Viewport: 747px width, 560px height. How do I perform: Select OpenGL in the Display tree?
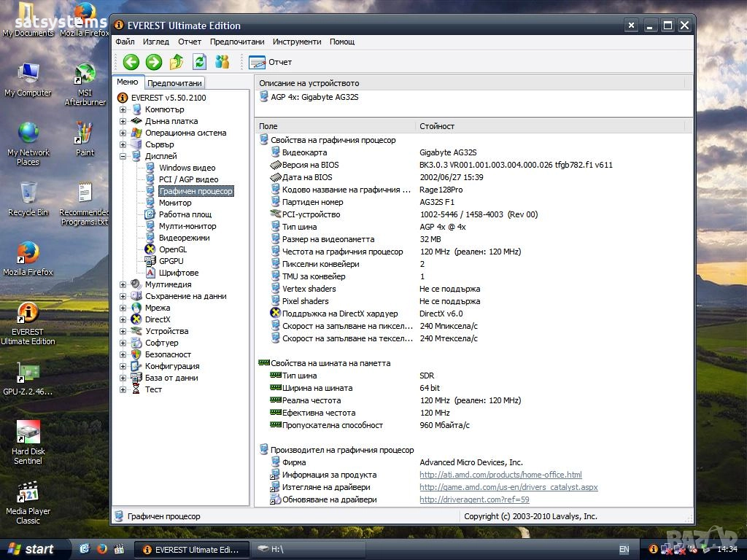[x=173, y=249]
